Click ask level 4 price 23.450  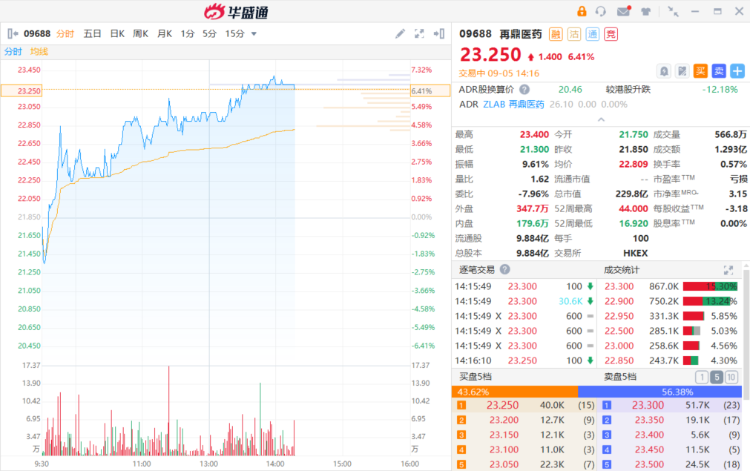pos(649,449)
